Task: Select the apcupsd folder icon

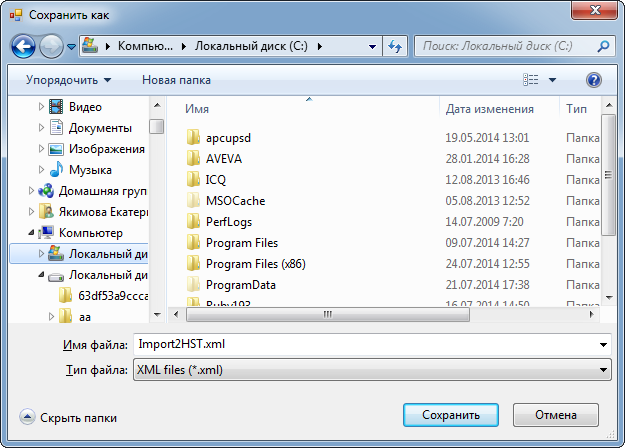Action: point(194,138)
